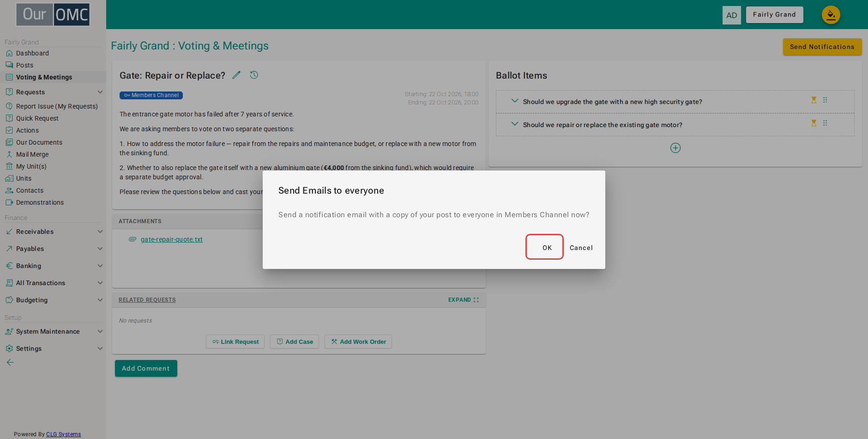Expand the upgrade gate ballot question
The height and width of the screenshot is (439, 868).
514,101
